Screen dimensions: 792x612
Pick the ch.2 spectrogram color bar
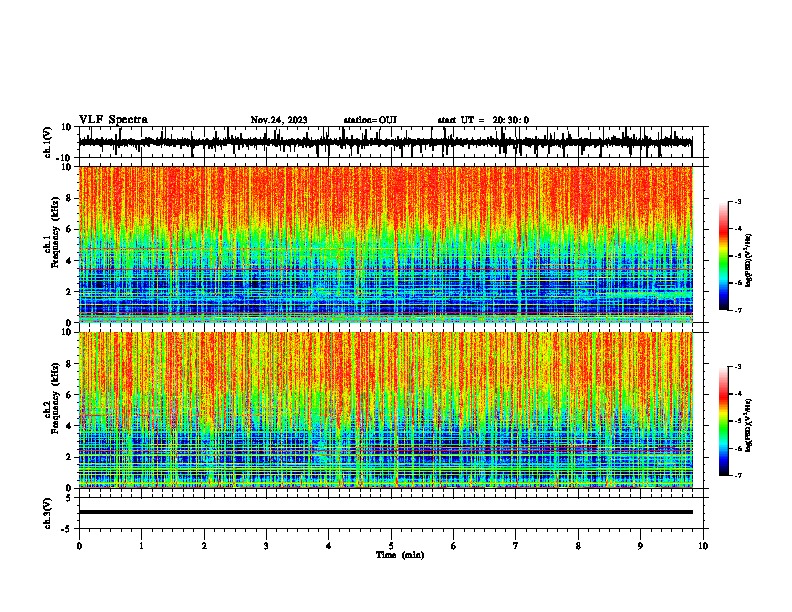tap(723, 421)
